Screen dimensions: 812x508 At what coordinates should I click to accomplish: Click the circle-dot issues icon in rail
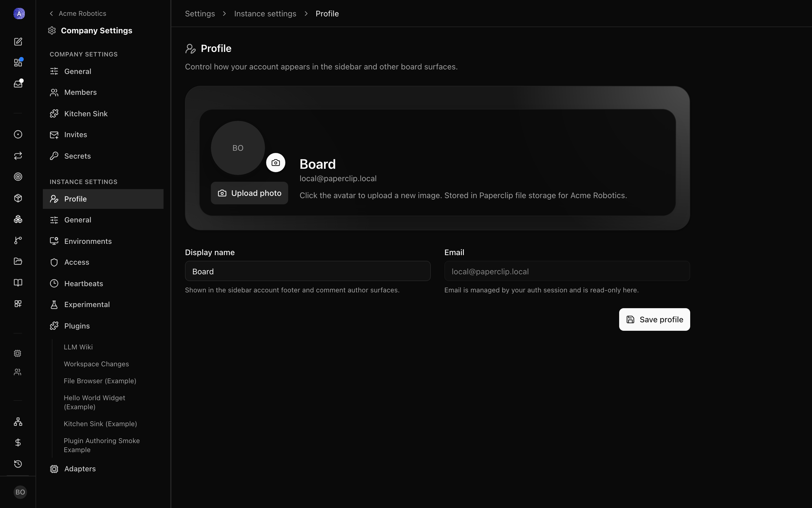(18, 134)
